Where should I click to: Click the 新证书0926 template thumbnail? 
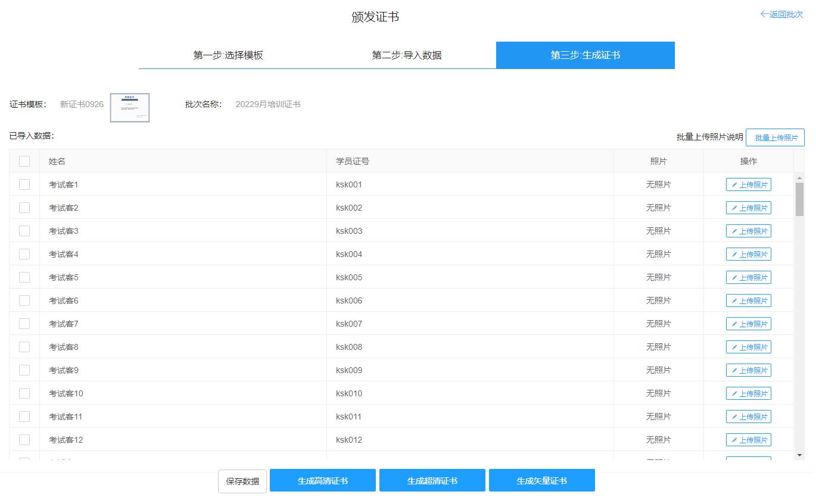[x=129, y=108]
